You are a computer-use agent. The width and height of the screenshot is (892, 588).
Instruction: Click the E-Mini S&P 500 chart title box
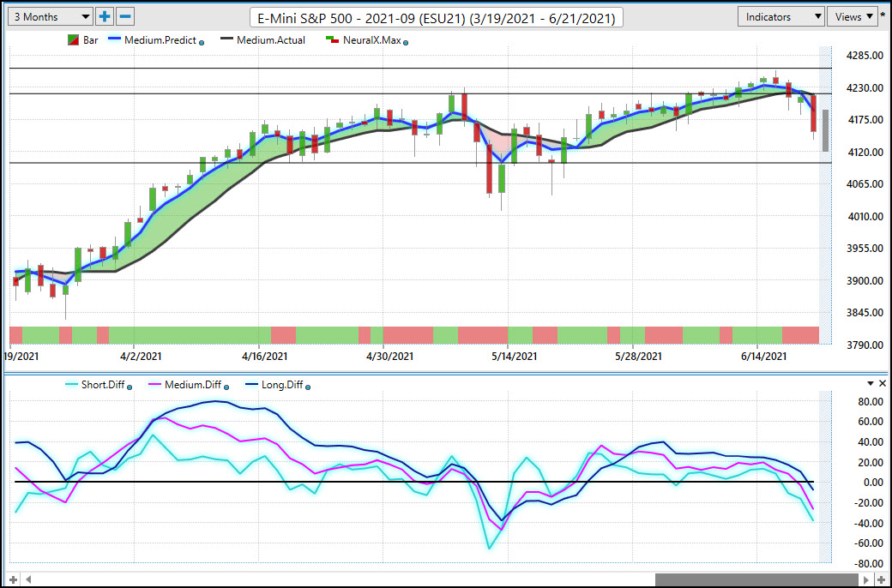point(437,18)
